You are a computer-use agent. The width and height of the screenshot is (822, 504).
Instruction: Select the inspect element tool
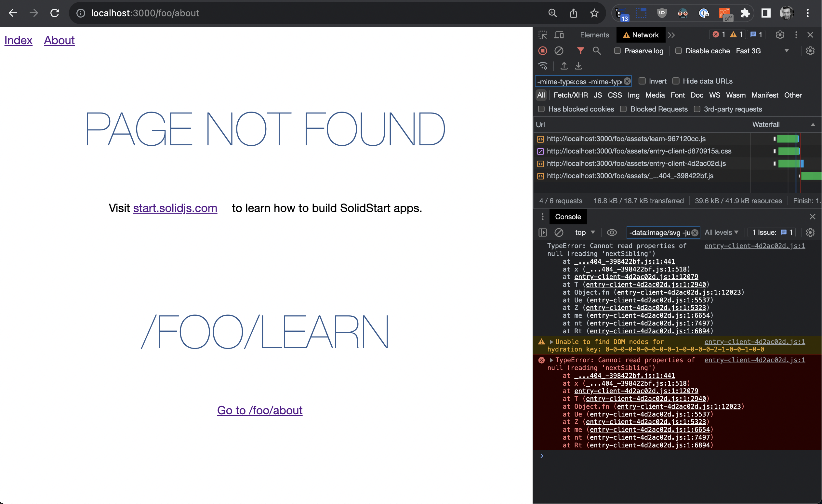[543, 35]
